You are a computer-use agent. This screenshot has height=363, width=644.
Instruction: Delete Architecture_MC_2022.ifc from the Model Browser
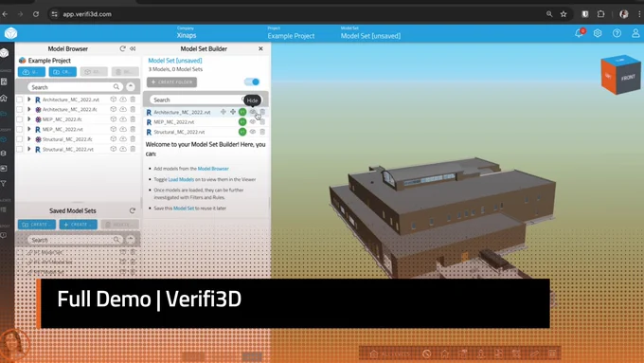point(133,109)
